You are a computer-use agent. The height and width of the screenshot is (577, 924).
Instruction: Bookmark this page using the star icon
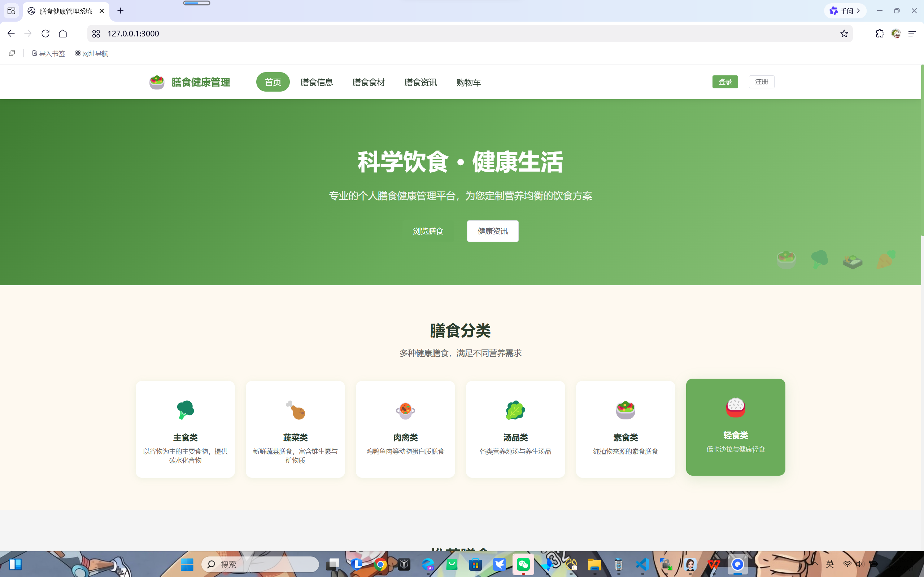[844, 34]
